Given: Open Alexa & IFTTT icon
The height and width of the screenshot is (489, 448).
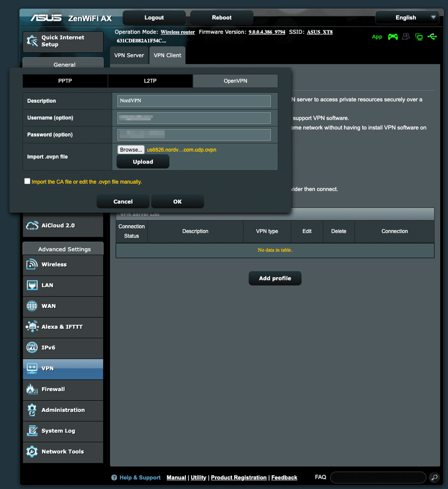Looking at the screenshot, I should click(32, 327).
